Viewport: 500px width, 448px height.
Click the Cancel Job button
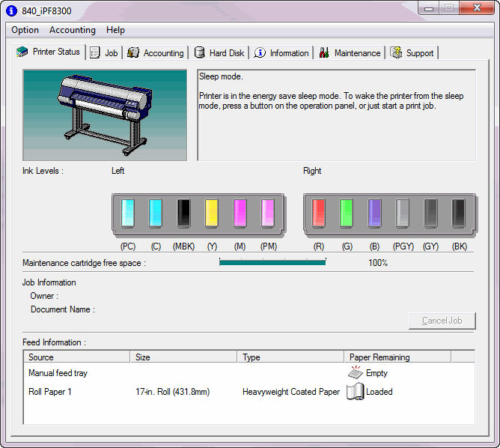coord(442,321)
